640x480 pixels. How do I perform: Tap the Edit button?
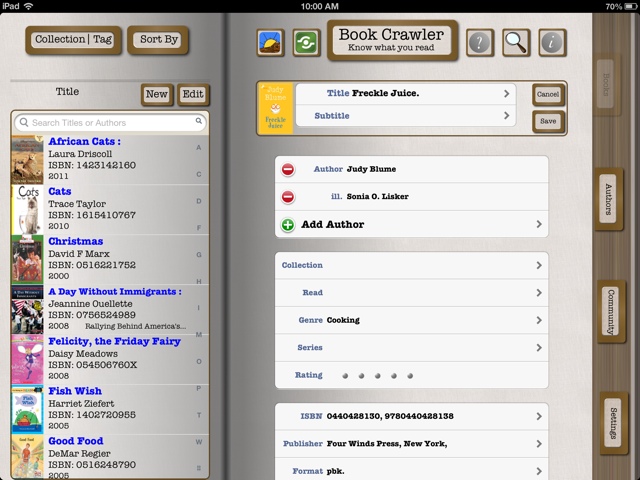coord(193,94)
